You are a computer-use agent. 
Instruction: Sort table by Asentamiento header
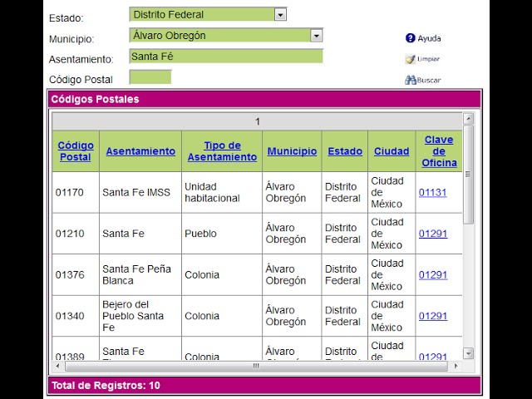(x=140, y=151)
